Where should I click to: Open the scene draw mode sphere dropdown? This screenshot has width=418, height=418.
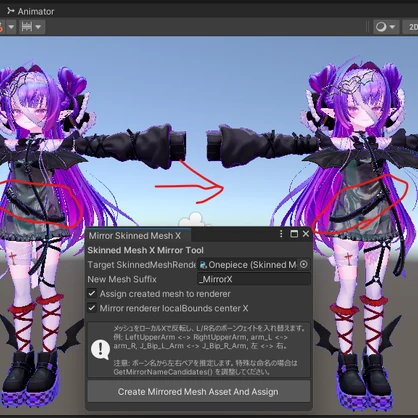(x=386, y=27)
